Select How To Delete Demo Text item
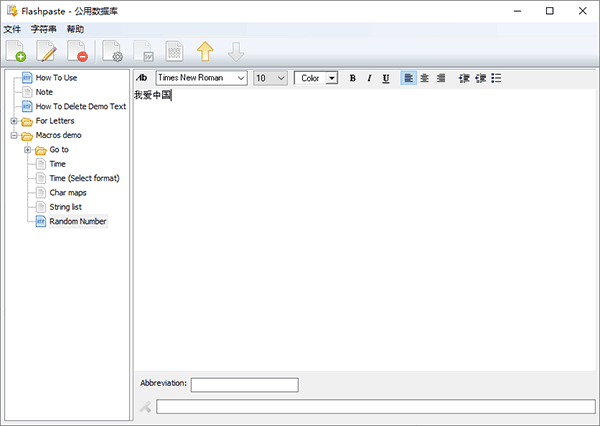This screenshot has width=600, height=426. coord(81,106)
